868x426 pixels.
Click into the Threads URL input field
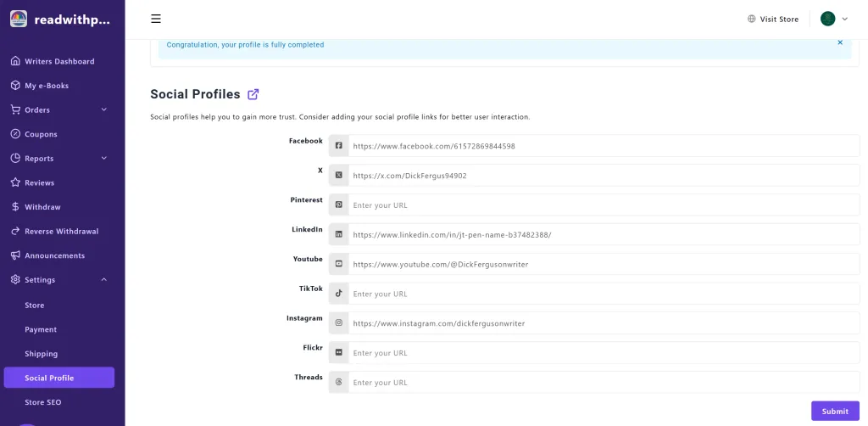[x=604, y=383]
